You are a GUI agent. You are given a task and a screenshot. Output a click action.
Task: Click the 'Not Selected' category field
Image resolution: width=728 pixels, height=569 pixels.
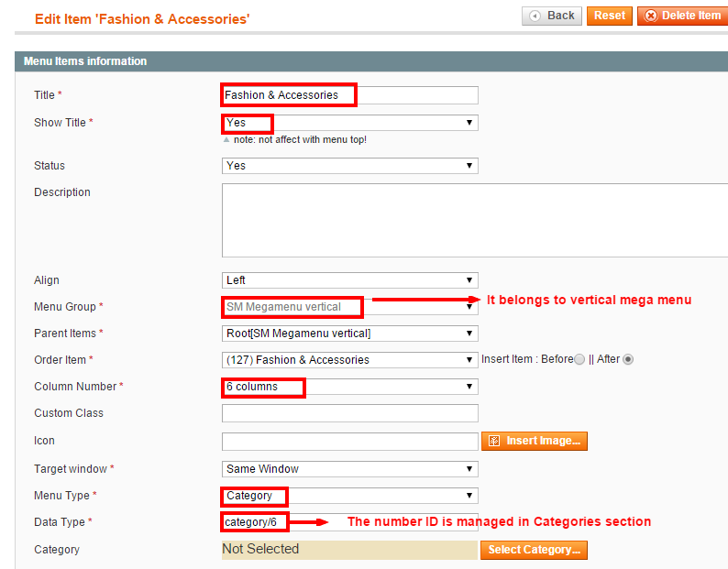pyautogui.click(x=349, y=550)
